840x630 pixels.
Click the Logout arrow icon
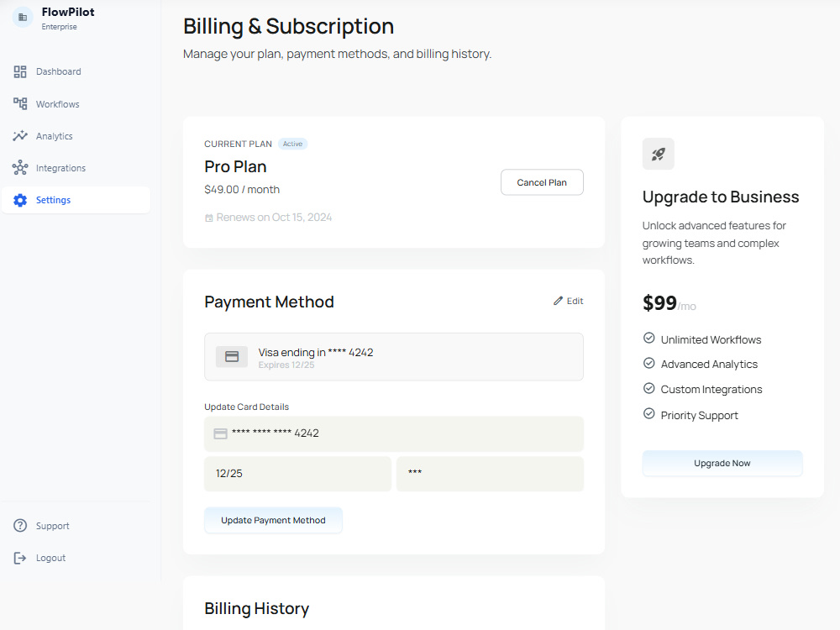(20, 559)
